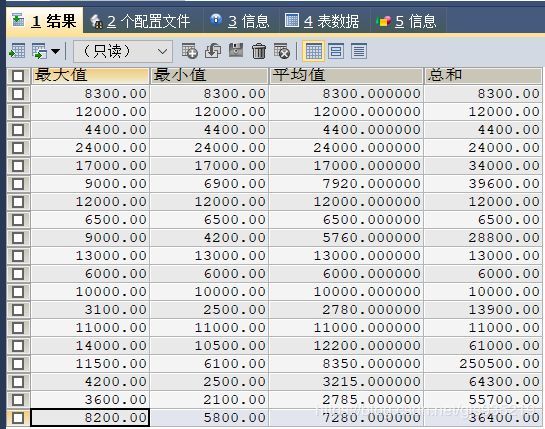Viewport: 545px width, 429px height.
Task: Click the export result set icon
Action: 17,51
